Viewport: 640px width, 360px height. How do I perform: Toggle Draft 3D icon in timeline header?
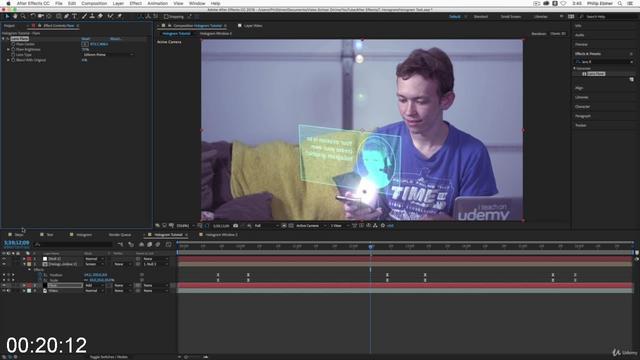[x=131, y=244]
